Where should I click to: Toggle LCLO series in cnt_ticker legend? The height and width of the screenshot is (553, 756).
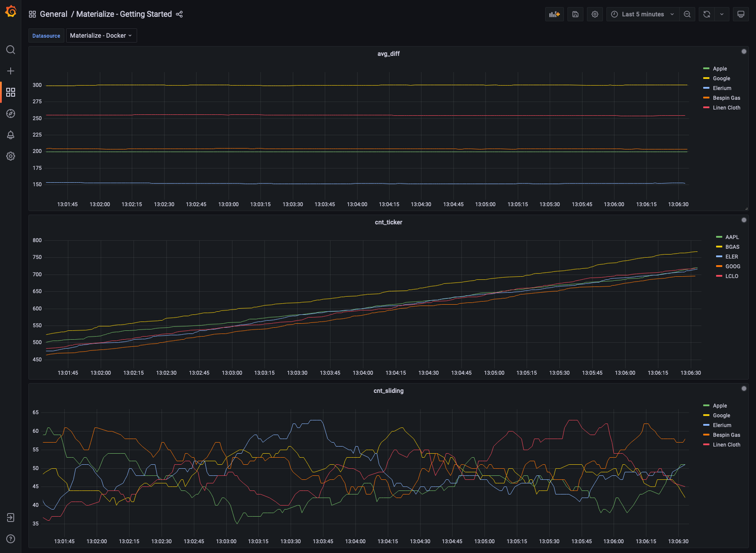[732, 276]
